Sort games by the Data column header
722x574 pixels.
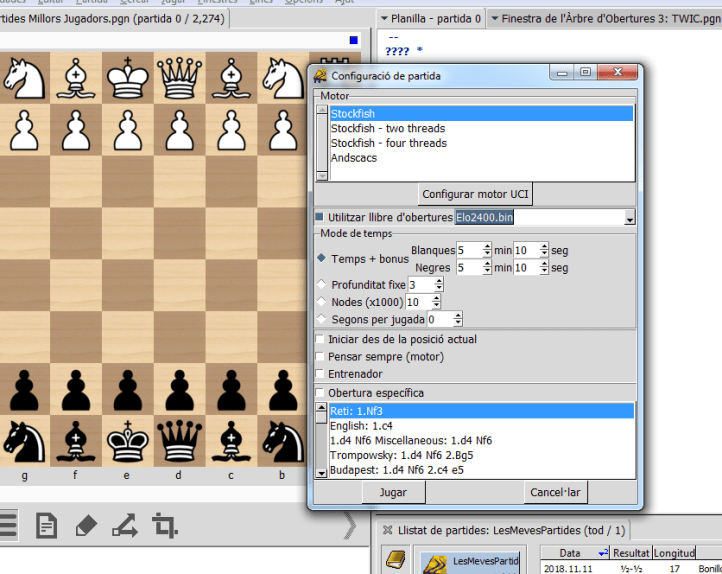[x=576, y=553]
